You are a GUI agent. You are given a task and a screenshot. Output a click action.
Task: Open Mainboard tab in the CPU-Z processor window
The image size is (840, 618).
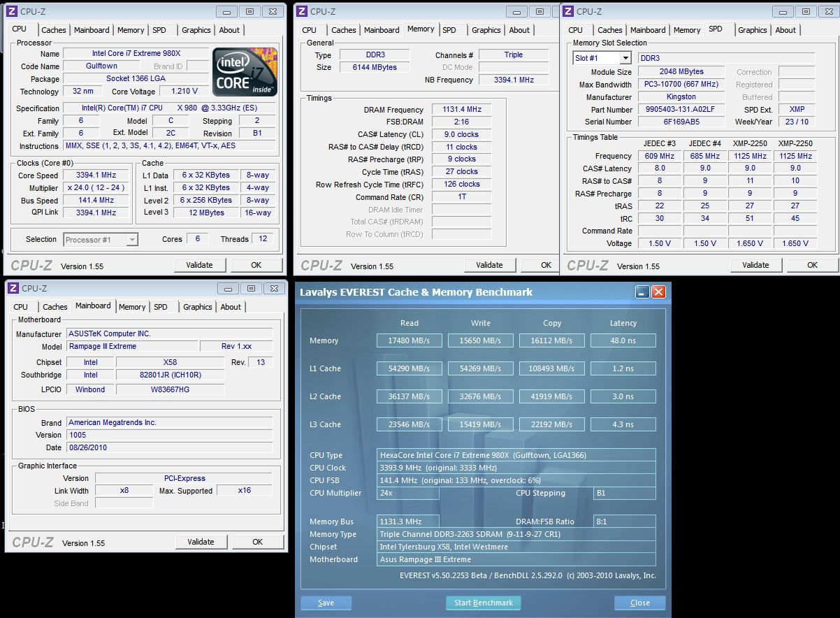92,30
